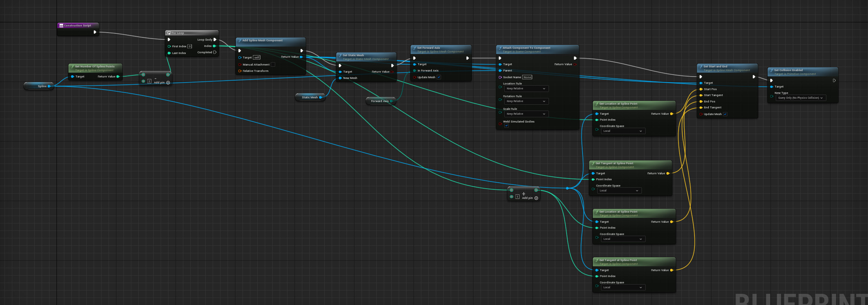Screen dimensions: 868x305
Task: Toggle Update Mesh checkbox on Set Forward Axis
Action: (x=439, y=77)
